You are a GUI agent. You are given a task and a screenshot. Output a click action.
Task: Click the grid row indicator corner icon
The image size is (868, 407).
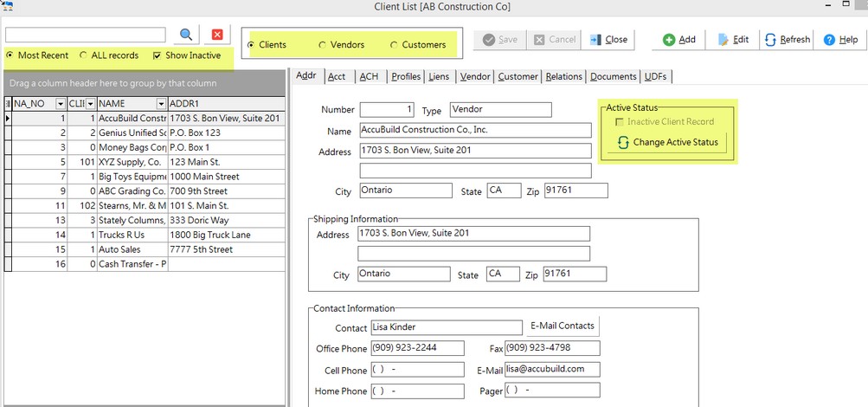8,104
